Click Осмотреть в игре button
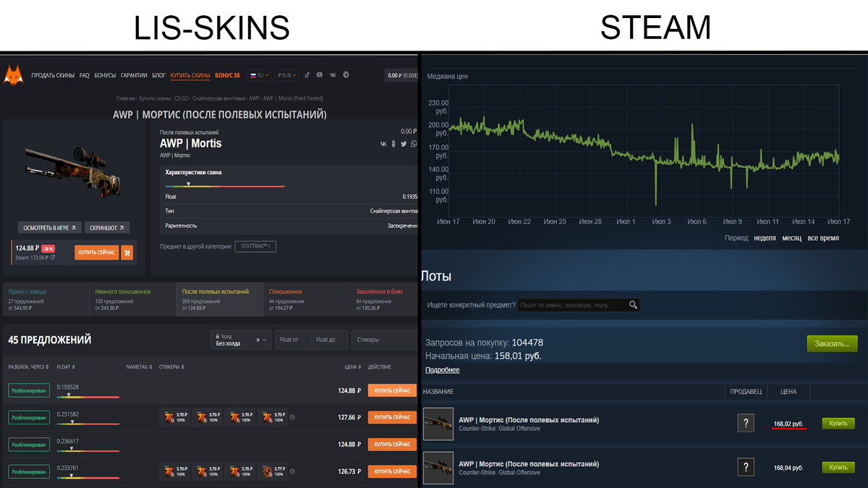 pyautogui.click(x=50, y=228)
